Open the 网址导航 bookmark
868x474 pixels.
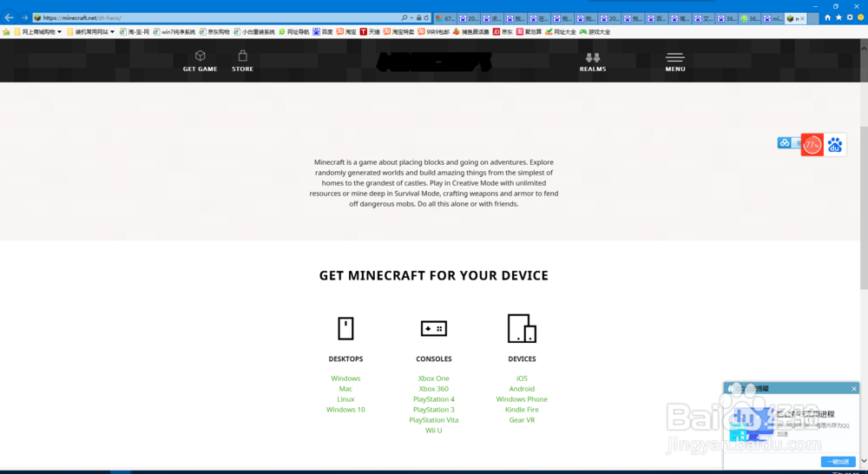(294, 32)
